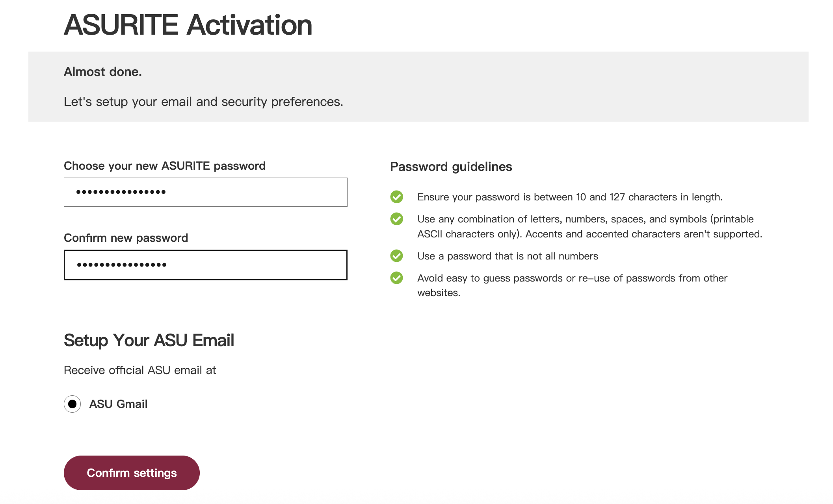Click the "Receive official ASU email at" text
The width and height of the screenshot is (833, 504).
[x=140, y=370]
